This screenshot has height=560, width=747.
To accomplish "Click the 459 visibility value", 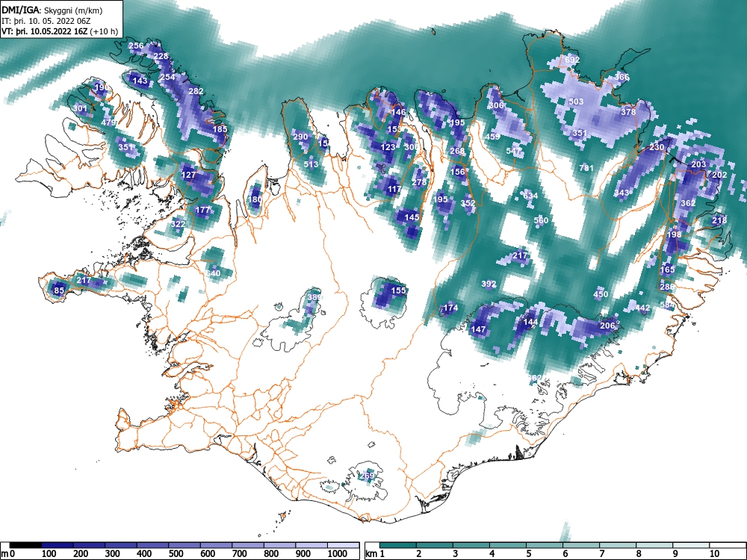I will click(x=492, y=137).
